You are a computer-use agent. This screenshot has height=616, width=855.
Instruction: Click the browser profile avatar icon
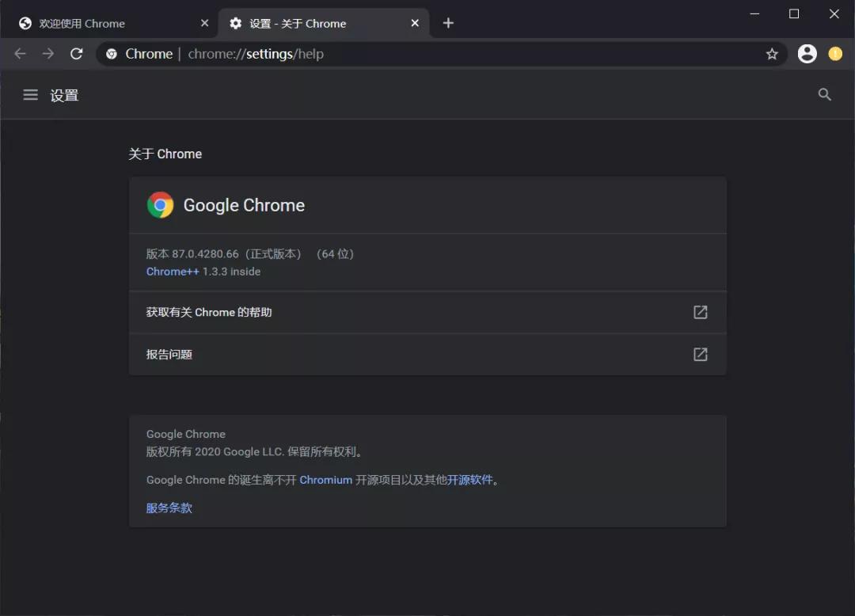tap(807, 53)
